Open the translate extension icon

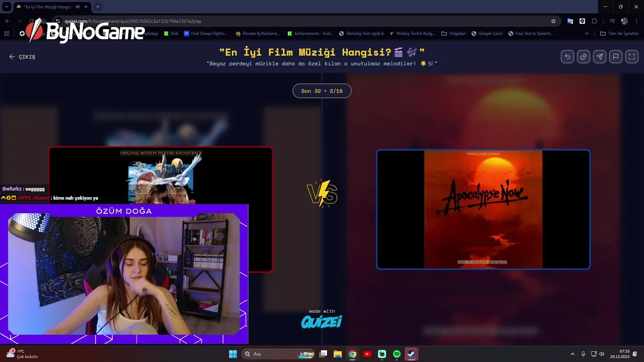(570, 21)
